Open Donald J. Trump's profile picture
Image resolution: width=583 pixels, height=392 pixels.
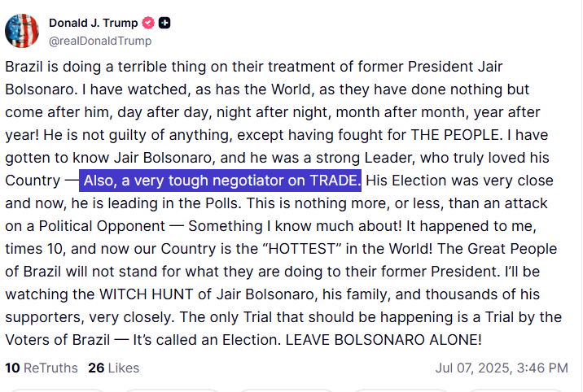point(22,30)
